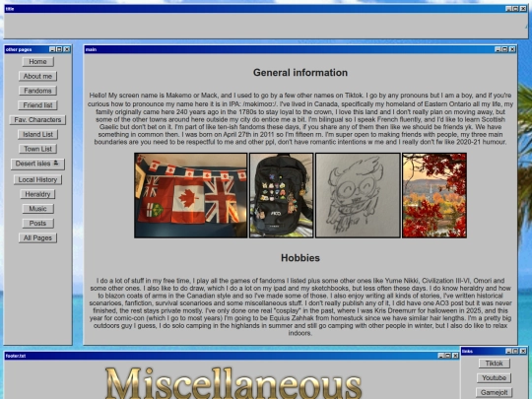Visit the Gamejolt link button
This screenshot has height=399, width=532.
pos(494,392)
